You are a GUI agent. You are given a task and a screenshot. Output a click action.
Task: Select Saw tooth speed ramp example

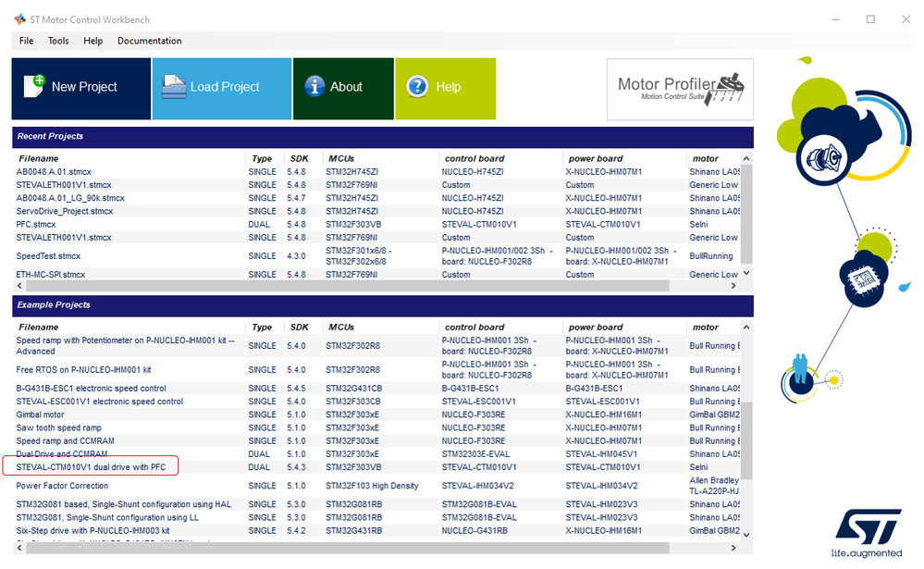pyautogui.click(x=58, y=427)
